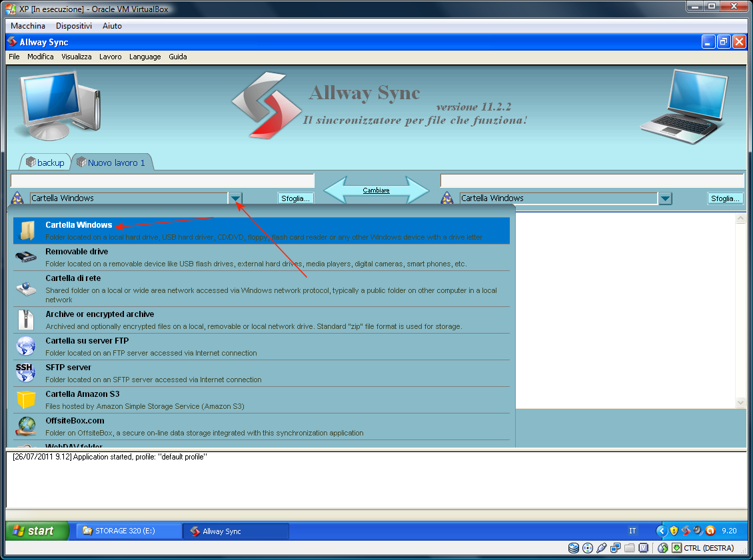Viewport: 753px width, 560px height.
Task: Open the Lavoro menu
Action: click(111, 57)
